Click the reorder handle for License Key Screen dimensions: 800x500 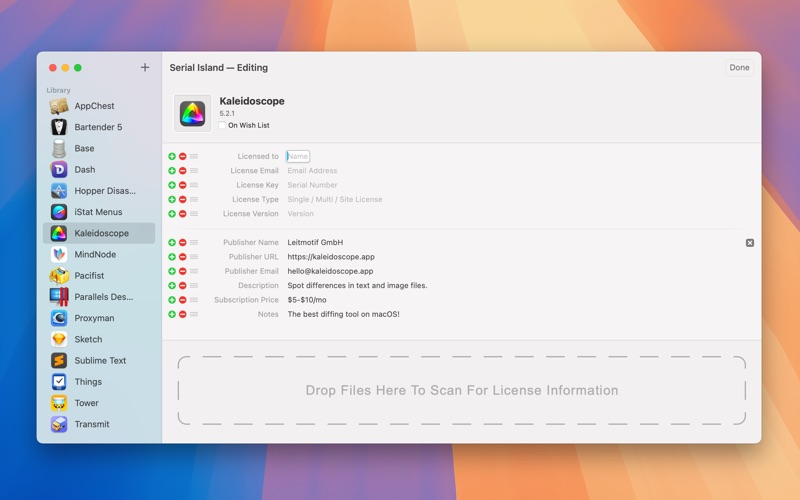[194, 185]
